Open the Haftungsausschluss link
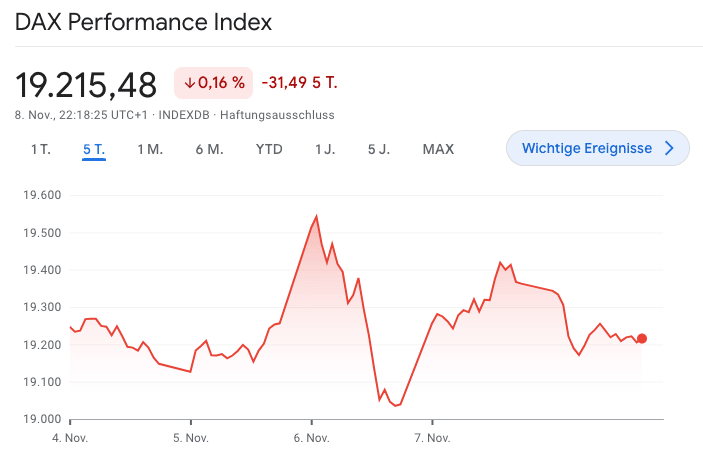 (277, 115)
